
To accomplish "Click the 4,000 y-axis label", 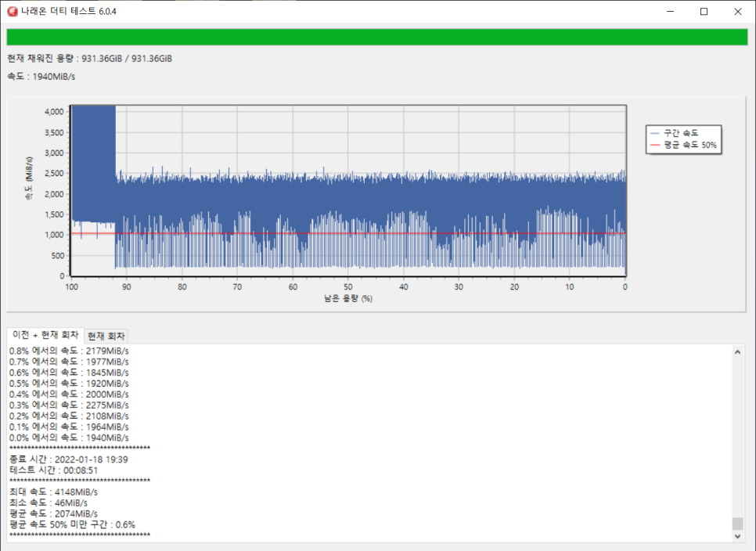I will [x=54, y=112].
